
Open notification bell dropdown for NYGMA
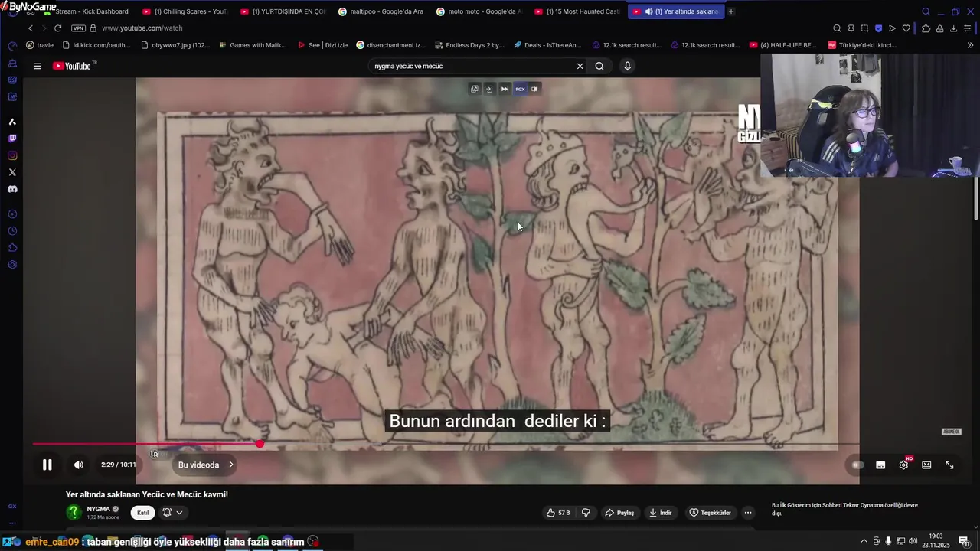coord(172,513)
